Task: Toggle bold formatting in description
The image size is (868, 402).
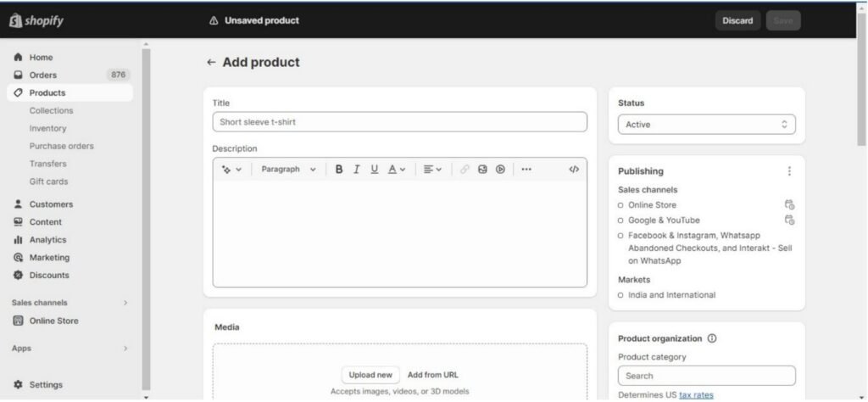Action: coord(339,170)
